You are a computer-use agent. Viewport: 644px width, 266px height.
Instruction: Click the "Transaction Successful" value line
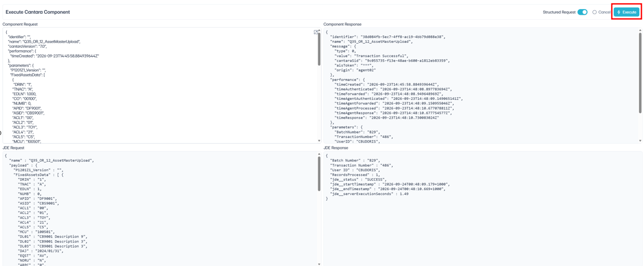371,56
